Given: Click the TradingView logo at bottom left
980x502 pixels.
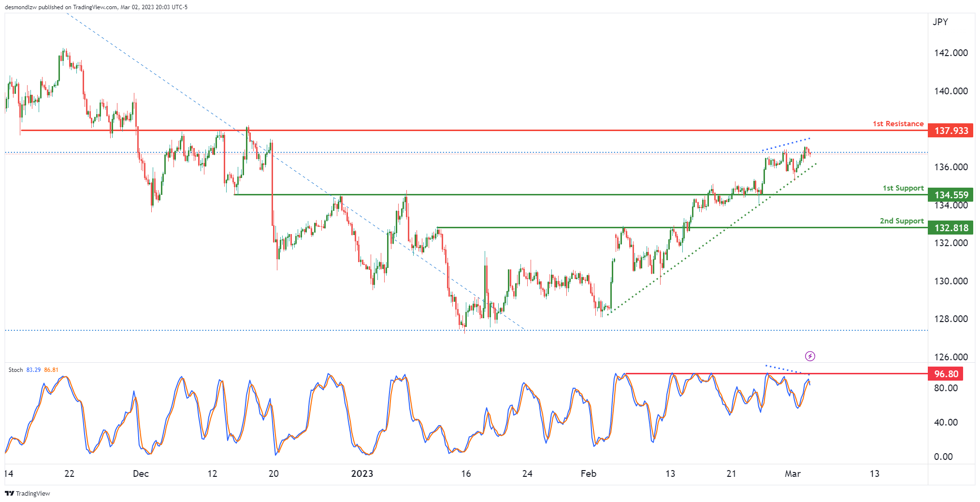Looking at the screenshot, I should pos(28,493).
